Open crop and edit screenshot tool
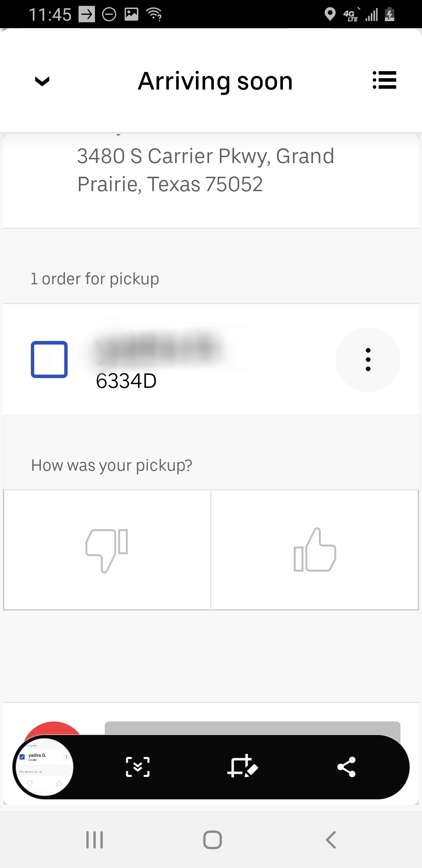 pos(242,767)
